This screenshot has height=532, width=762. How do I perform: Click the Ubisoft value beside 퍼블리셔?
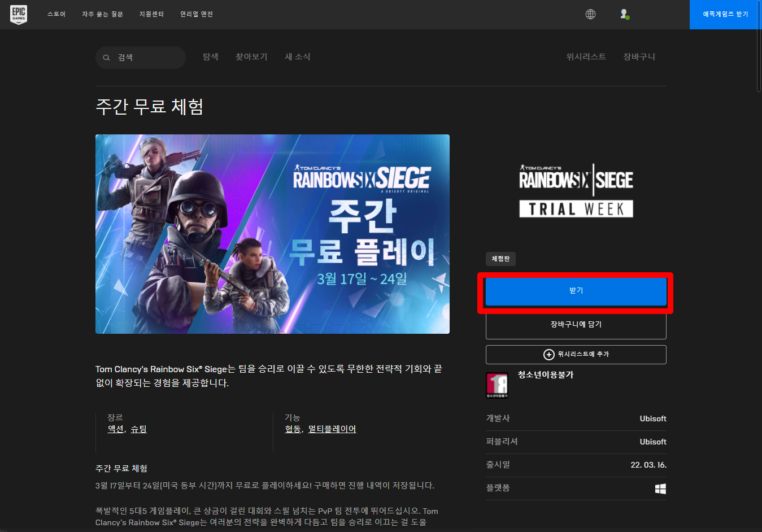[653, 442]
